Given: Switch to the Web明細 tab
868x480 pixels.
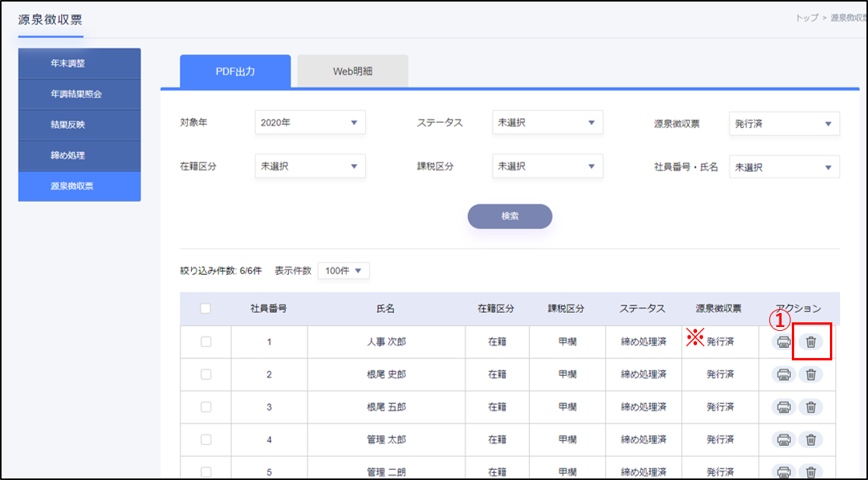Looking at the screenshot, I should (352, 71).
